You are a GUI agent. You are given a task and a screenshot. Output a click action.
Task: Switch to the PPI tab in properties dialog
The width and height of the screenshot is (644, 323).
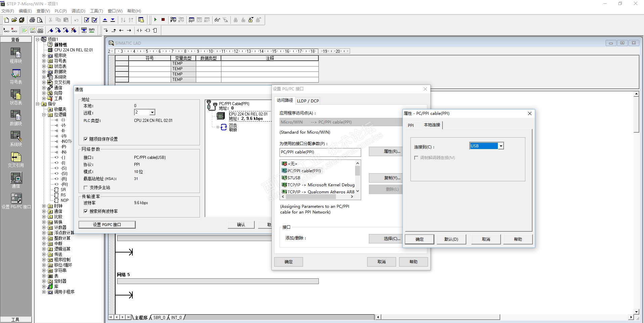pyautogui.click(x=411, y=125)
